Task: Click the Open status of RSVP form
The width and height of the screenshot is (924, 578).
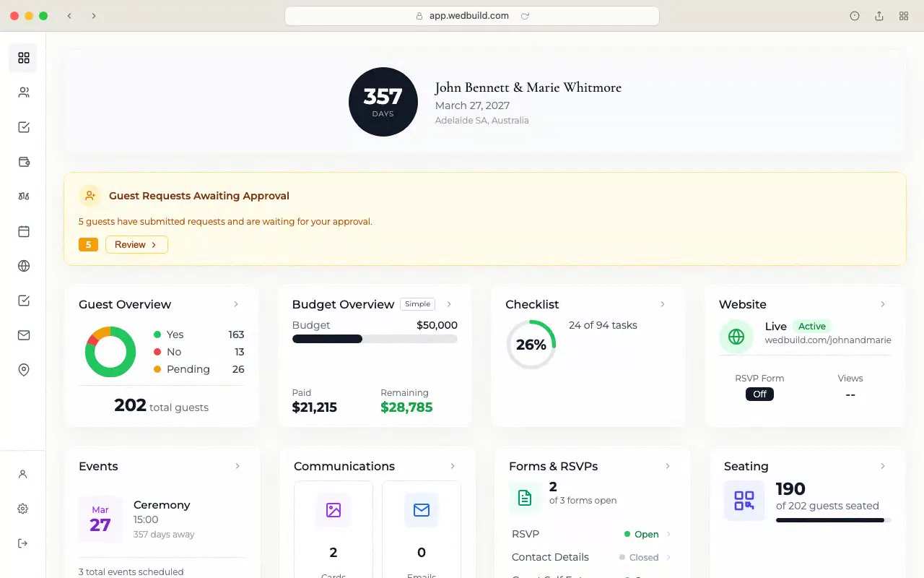Action: click(x=642, y=534)
